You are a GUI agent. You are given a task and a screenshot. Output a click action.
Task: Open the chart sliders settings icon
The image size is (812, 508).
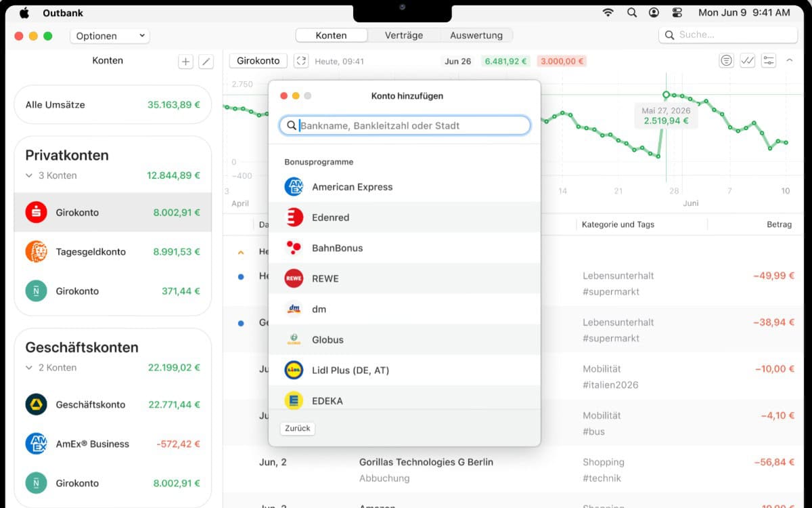[768, 61]
